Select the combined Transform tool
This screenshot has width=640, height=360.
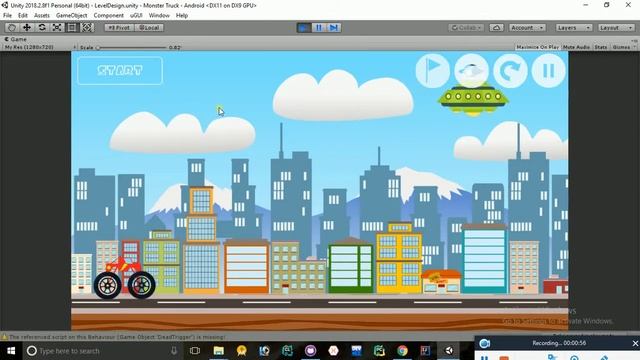click(87, 27)
